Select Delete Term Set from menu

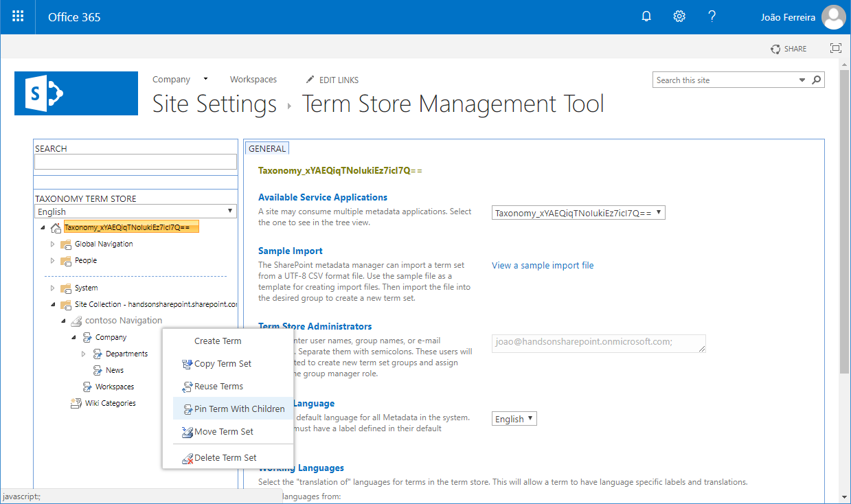coord(225,457)
